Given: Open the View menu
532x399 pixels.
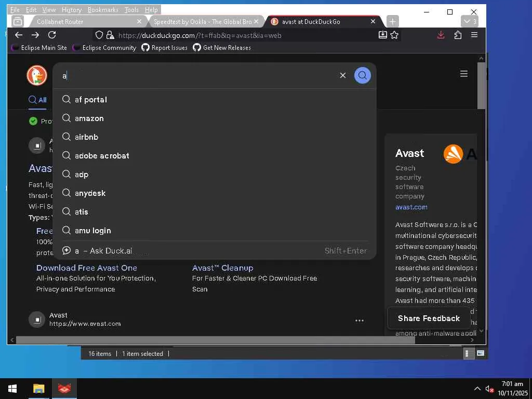Looking at the screenshot, I should click(49, 10).
